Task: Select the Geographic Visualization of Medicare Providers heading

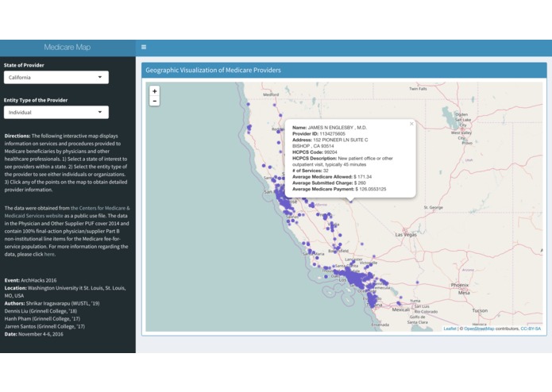Action: coord(214,70)
